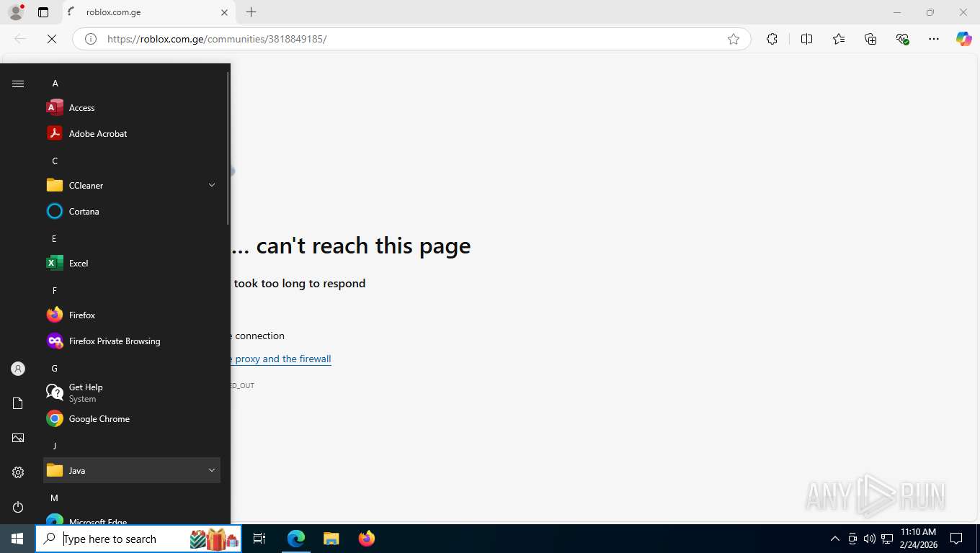Expand the Start menu hamburger button
Screen dimensions: 980x553
pos(18,84)
